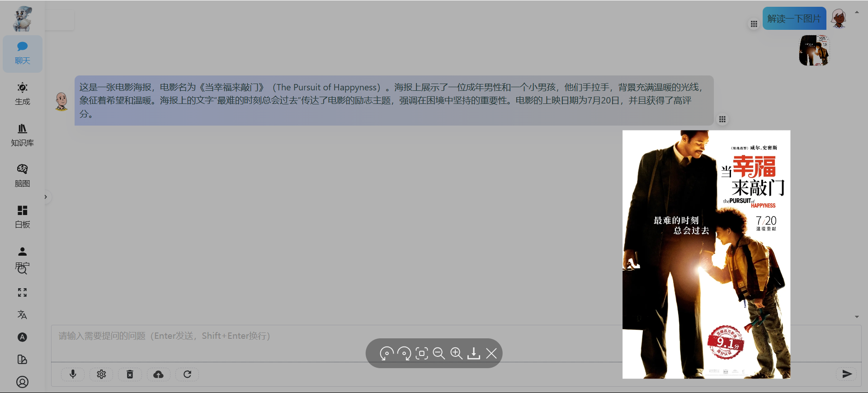The height and width of the screenshot is (393, 868).
Task: Click the circled A icon in sidebar
Action: tap(22, 337)
